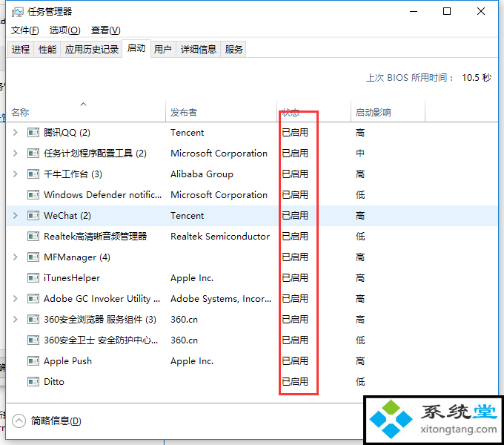Click the MFManager (4) row icon

coord(33,257)
